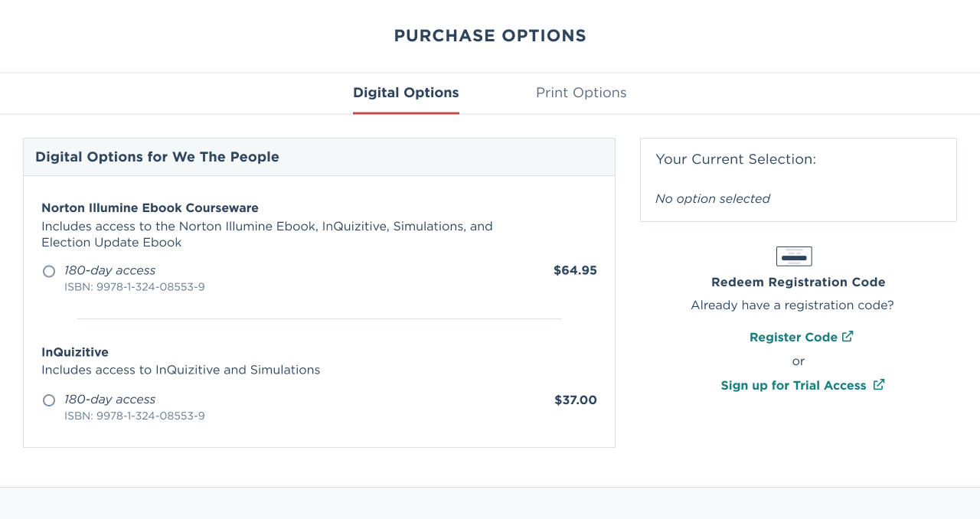Click the $64.95 price
Viewport: 980px width, 519px height.
click(575, 270)
